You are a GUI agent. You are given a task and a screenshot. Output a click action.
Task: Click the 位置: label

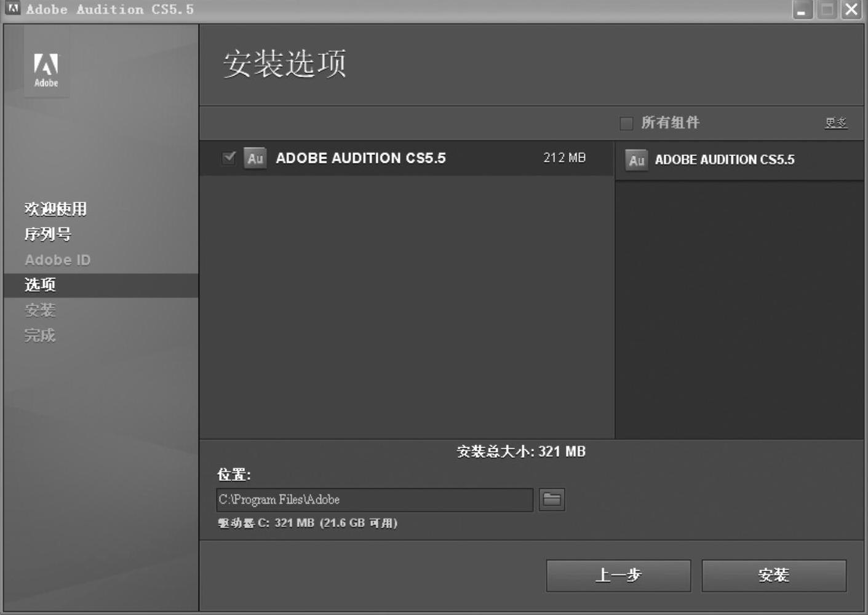click(234, 475)
